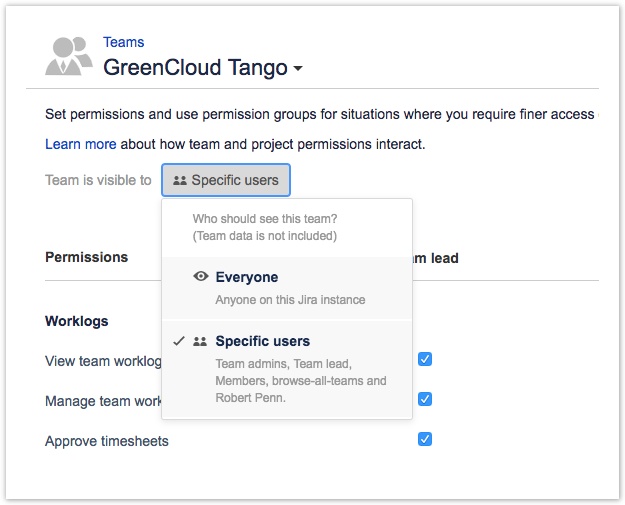Click the people icon in the Specific users menu item

coord(200,341)
